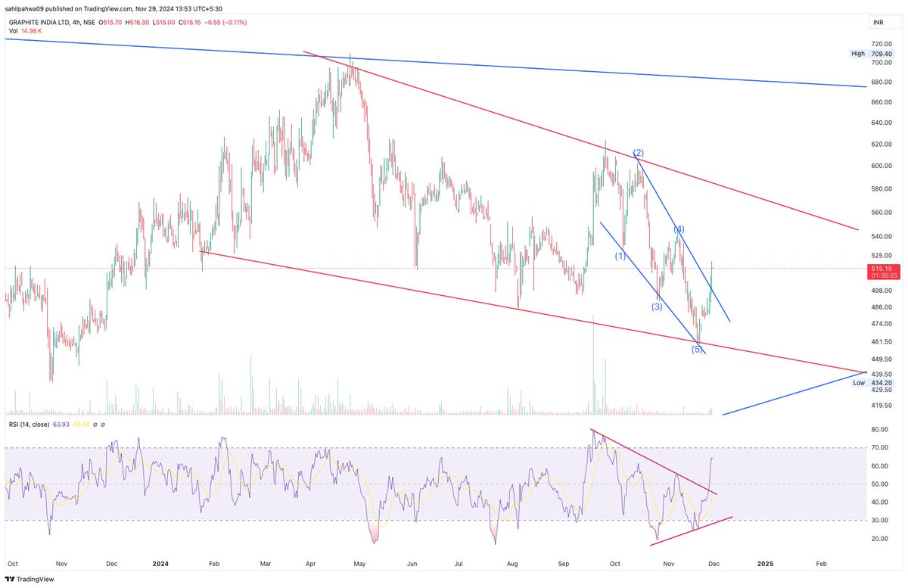Click the RSI scale value 20.00

[x=879, y=539]
